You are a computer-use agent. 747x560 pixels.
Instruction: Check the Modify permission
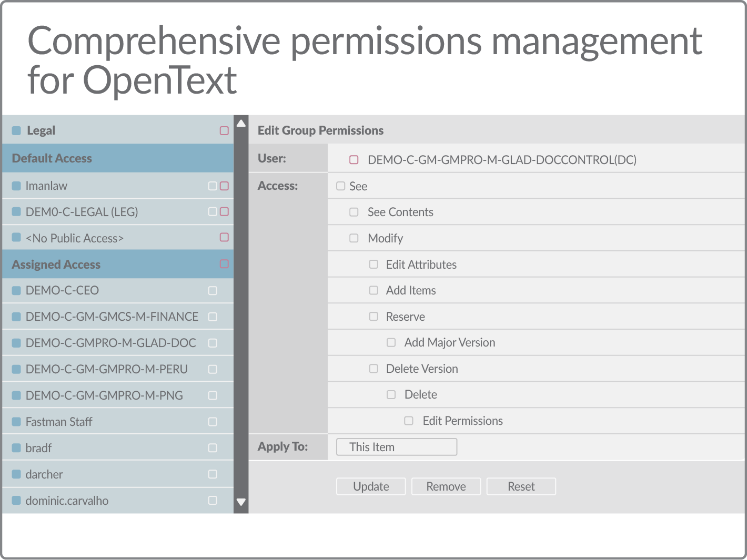coord(354,238)
